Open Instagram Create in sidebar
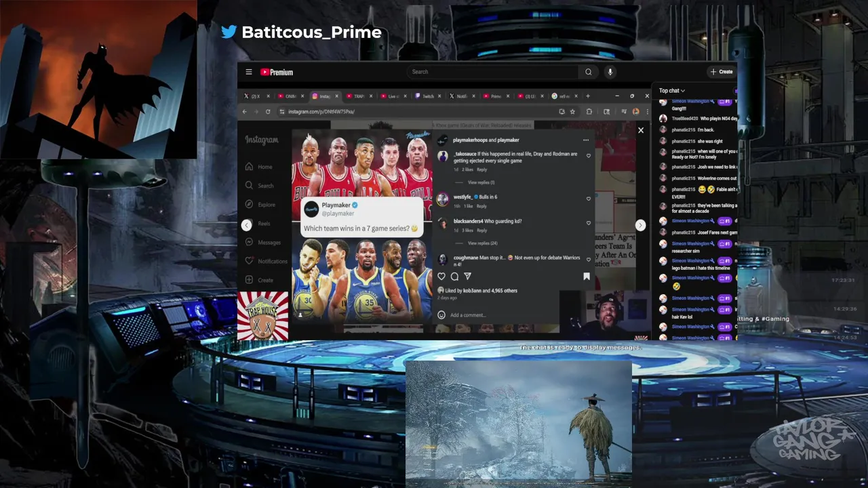This screenshot has height=488, width=868. tap(260, 280)
